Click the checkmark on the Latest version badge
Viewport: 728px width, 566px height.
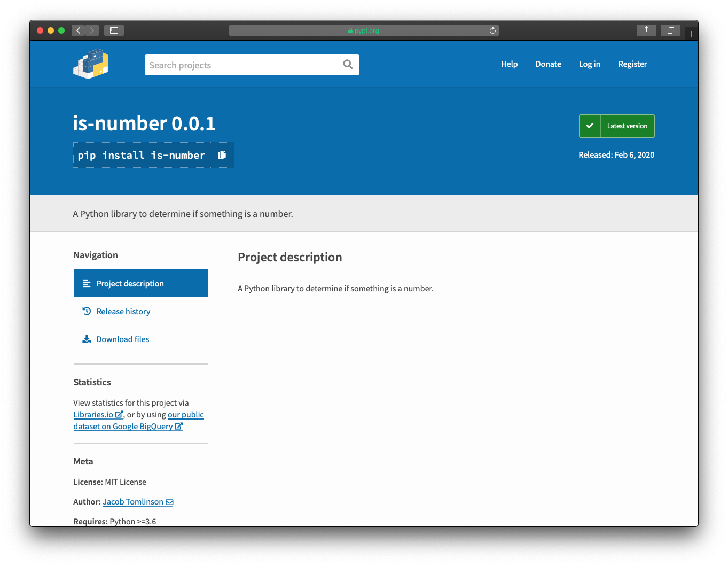tap(590, 126)
